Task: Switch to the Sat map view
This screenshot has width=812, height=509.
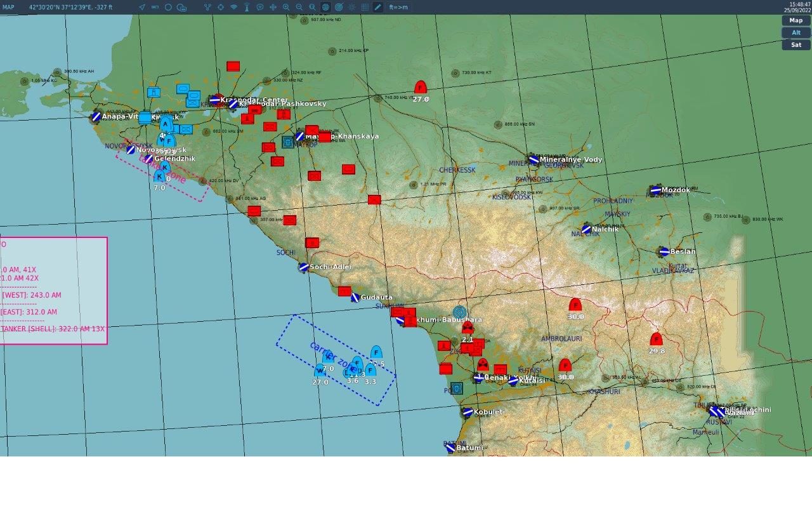Action: tap(795, 44)
